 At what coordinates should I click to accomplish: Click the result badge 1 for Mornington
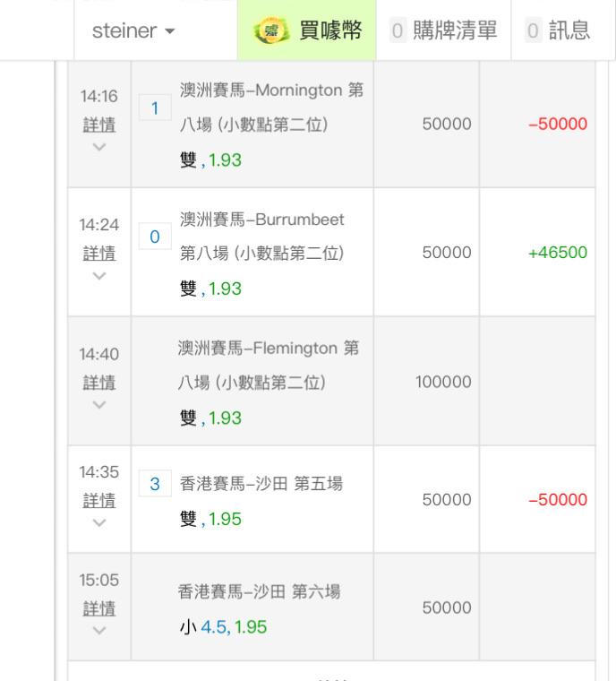click(x=156, y=108)
